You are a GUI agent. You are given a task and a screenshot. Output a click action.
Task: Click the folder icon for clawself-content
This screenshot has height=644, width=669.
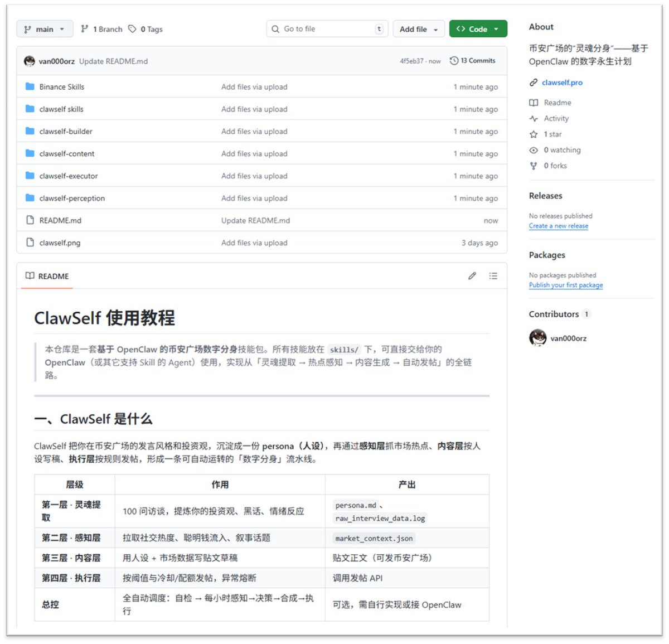(x=30, y=153)
